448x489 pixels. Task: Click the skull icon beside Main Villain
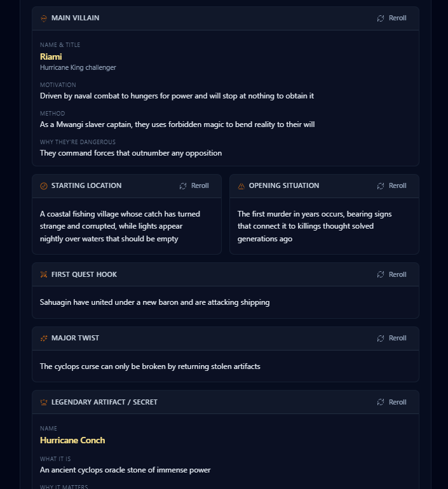(x=44, y=18)
